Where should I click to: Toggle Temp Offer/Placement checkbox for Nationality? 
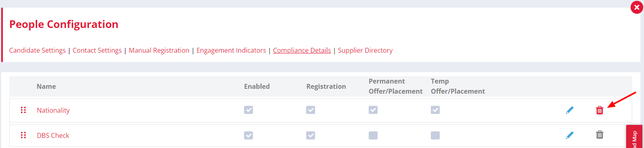click(x=435, y=110)
